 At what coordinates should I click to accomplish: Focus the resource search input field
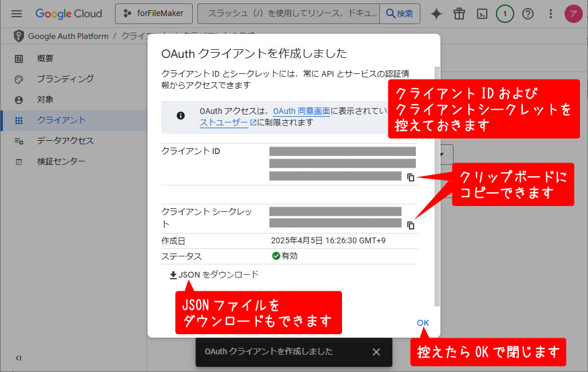[288, 14]
